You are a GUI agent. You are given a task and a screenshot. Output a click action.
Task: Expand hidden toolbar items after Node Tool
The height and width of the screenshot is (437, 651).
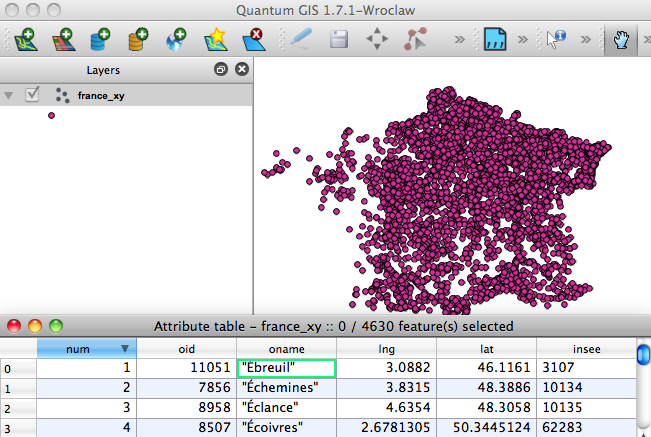pyautogui.click(x=460, y=40)
